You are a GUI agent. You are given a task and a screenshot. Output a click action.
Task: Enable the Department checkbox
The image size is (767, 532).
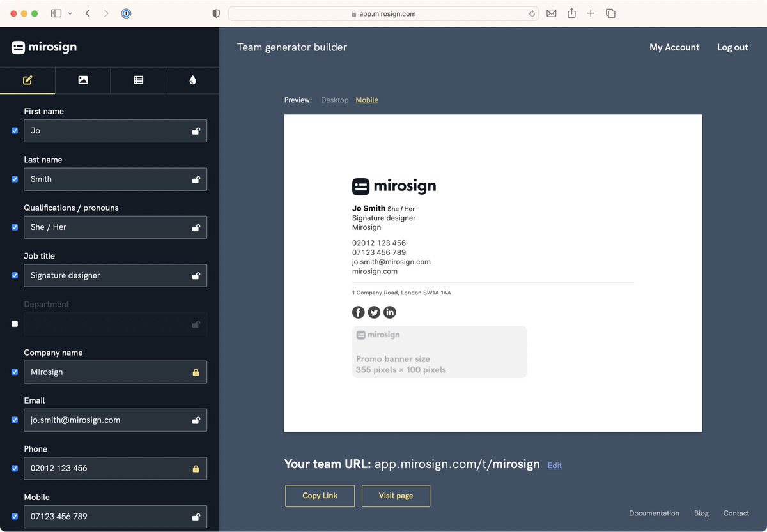pos(14,324)
